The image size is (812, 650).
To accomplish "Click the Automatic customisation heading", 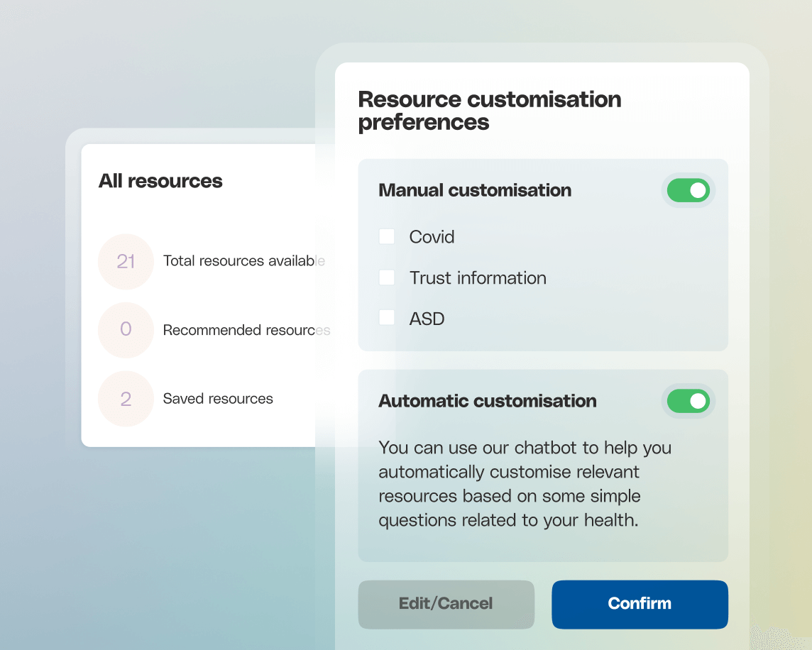I will click(488, 401).
